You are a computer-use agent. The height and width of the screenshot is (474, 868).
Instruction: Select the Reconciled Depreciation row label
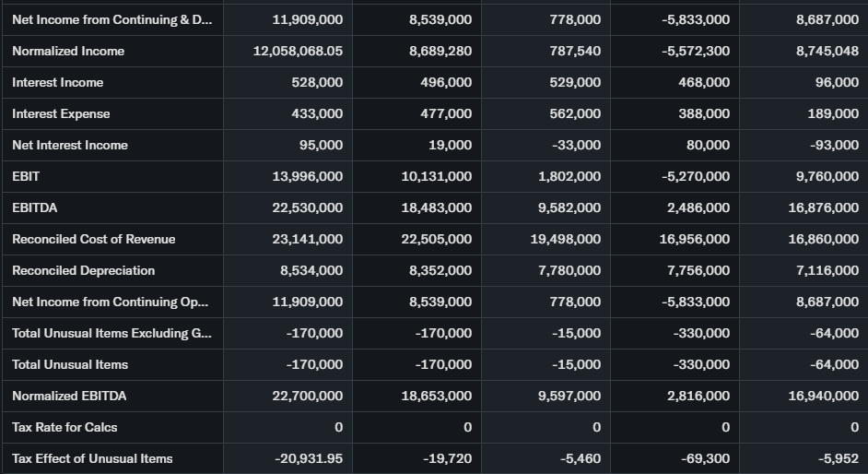[x=83, y=271]
